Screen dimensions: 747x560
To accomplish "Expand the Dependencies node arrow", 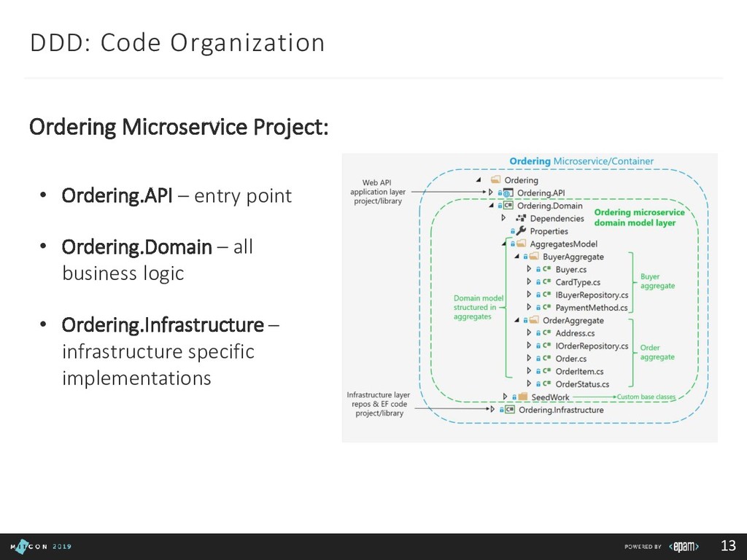I will pyautogui.click(x=503, y=218).
